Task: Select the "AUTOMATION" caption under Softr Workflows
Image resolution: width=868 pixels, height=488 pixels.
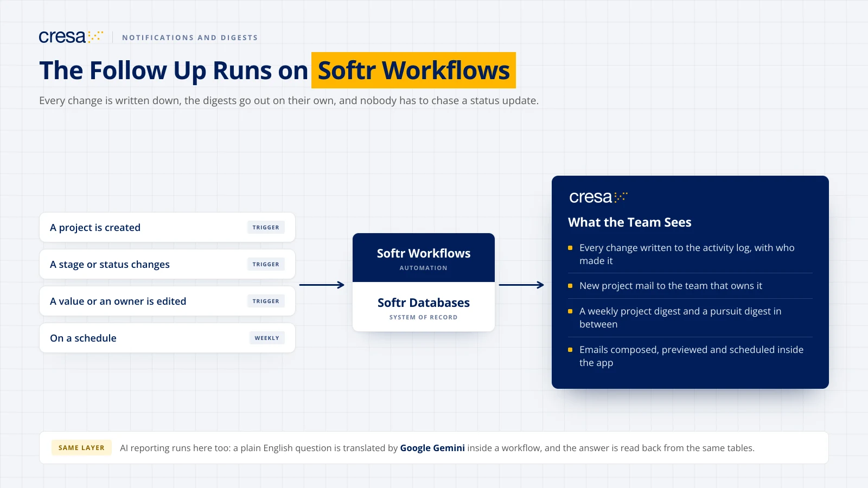Action: pyautogui.click(x=424, y=268)
